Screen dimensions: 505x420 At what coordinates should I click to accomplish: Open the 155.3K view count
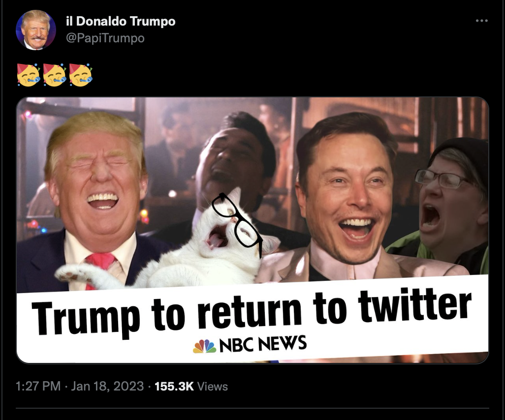point(174,386)
